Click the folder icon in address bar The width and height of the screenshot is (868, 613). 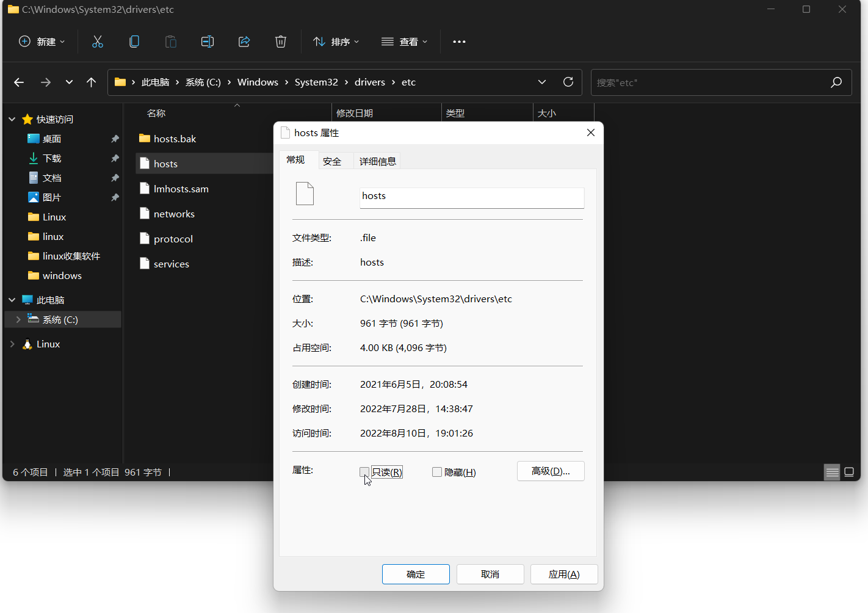coord(120,82)
